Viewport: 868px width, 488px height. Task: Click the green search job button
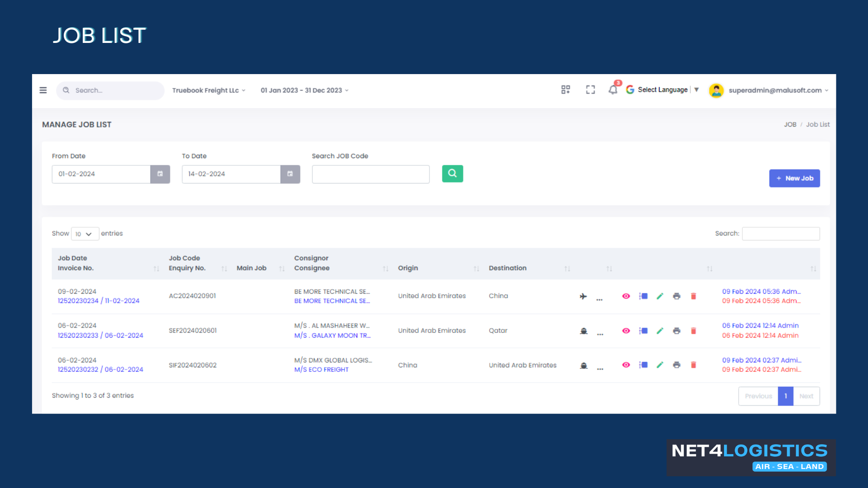pyautogui.click(x=452, y=174)
